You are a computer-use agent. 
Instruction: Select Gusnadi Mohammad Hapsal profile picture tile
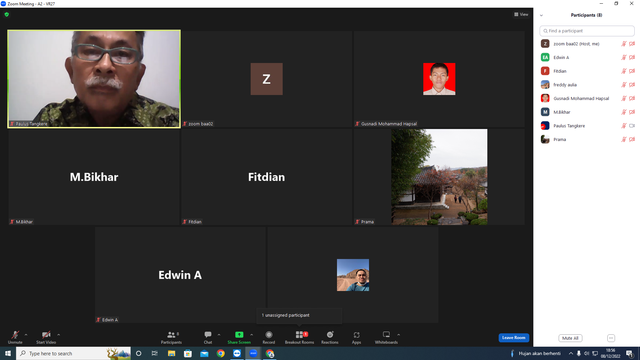[439, 79]
